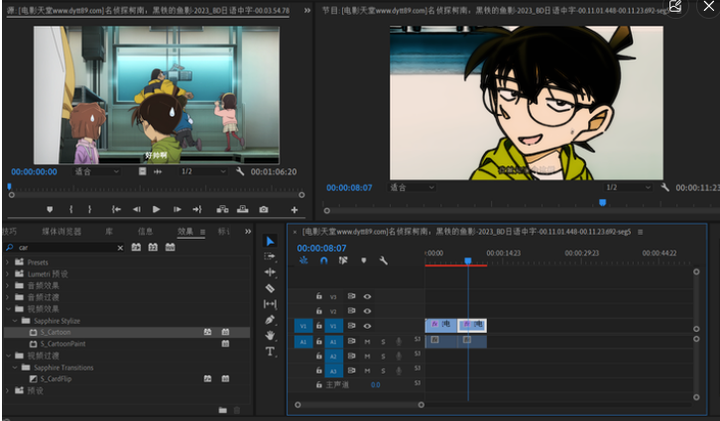This screenshot has width=720, height=421.
Task: Select the 效果 tab
Action: (185, 231)
